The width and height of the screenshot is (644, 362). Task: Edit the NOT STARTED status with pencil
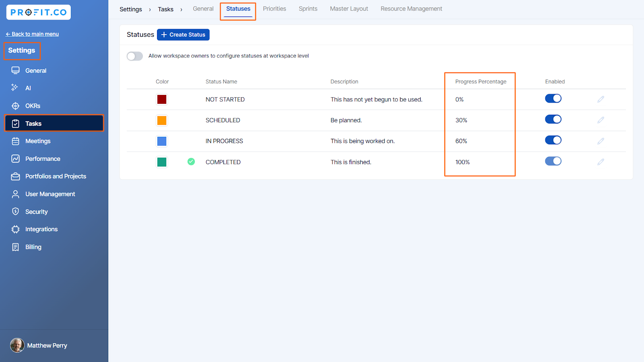[x=601, y=99]
